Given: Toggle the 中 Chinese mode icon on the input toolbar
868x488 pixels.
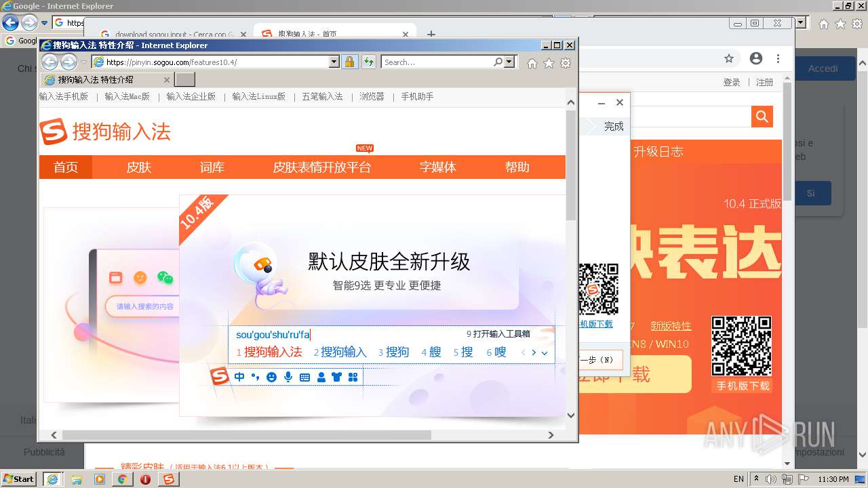Looking at the screenshot, I should click(x=239, y=377).
